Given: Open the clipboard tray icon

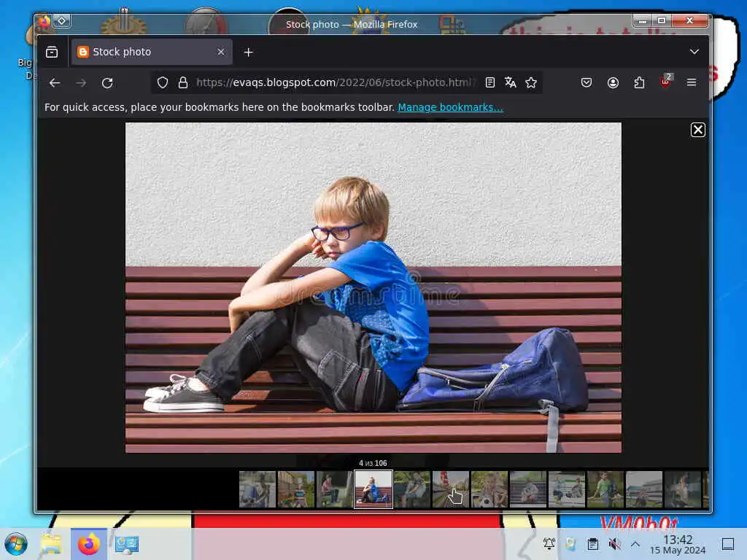Looking at the screenshot, I should (x=592, y=543).
